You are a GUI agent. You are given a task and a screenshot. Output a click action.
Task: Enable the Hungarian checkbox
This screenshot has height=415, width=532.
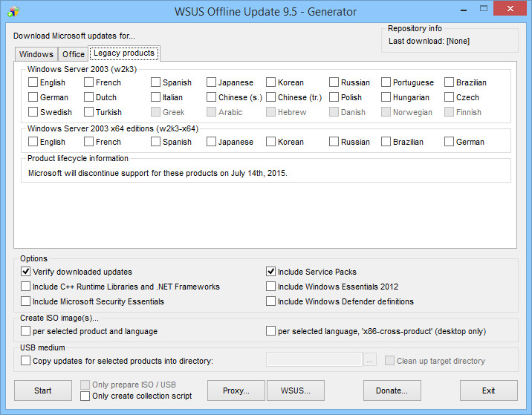point(386,97)
